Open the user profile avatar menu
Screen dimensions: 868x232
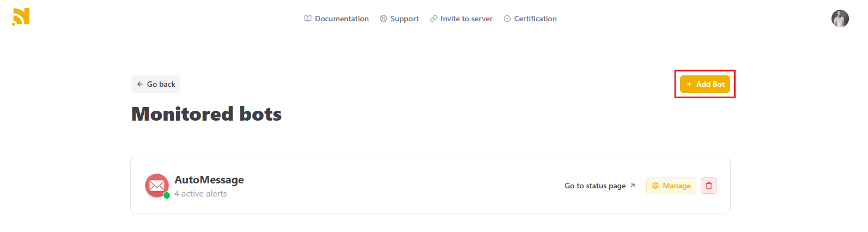coord(840,19)
